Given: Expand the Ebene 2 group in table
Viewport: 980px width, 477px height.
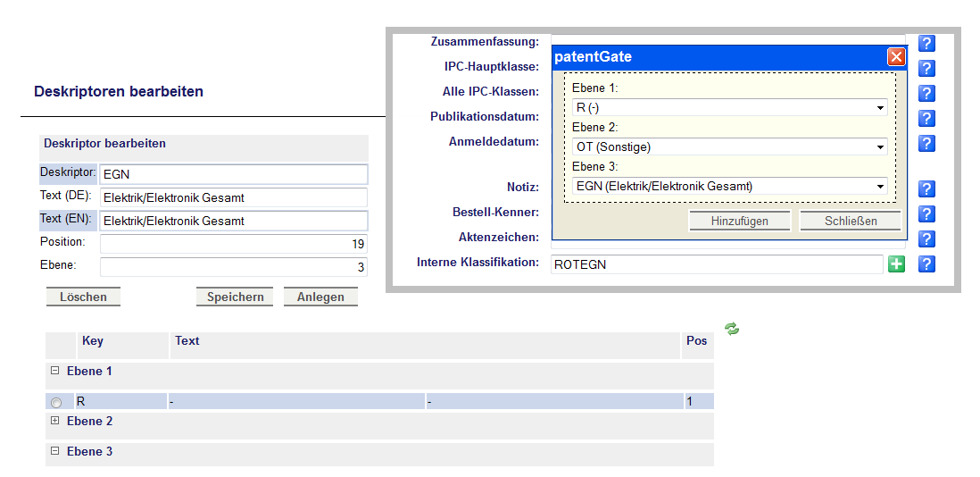Looking at the screenshot, I should point(55,421).
